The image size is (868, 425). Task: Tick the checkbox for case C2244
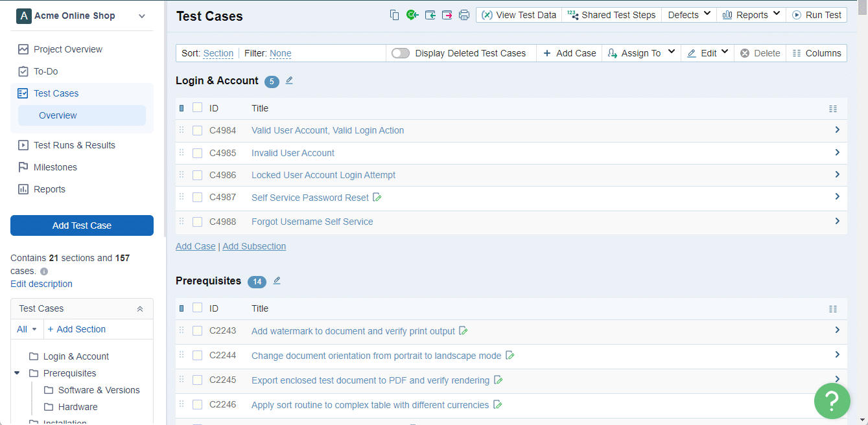click(x=198, y=355)
